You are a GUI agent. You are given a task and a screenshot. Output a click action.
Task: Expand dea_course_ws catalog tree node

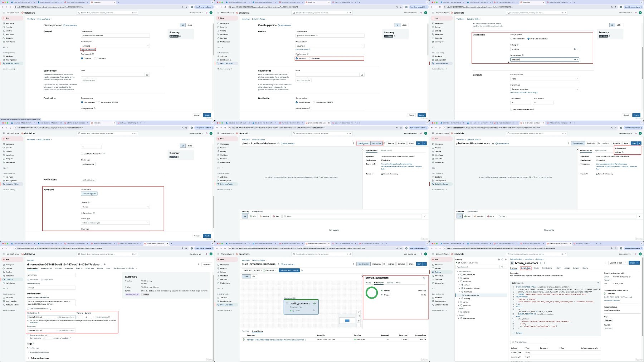click(x=459, y=275)
